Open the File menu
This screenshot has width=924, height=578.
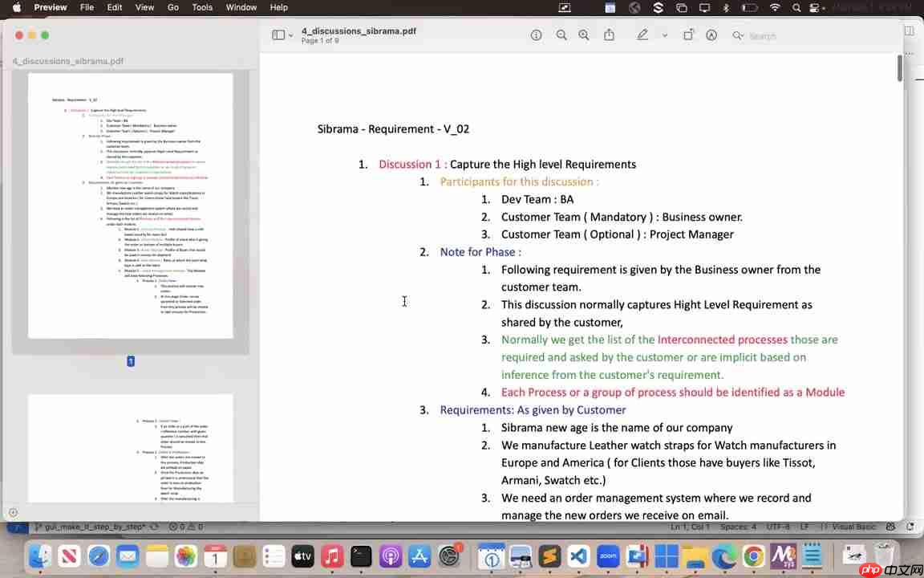click(x=87, y=8)
